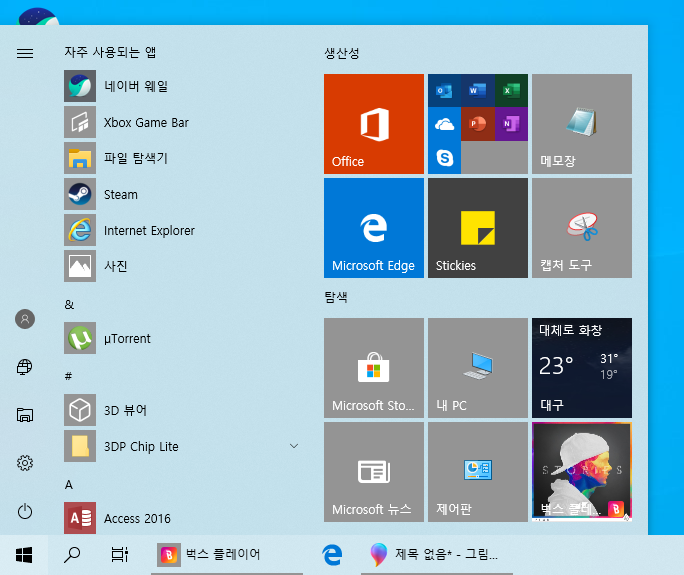This screenshot has height=575, width=684.
Task: Open the 3D 뷰어 app
Action: [181, 410]
